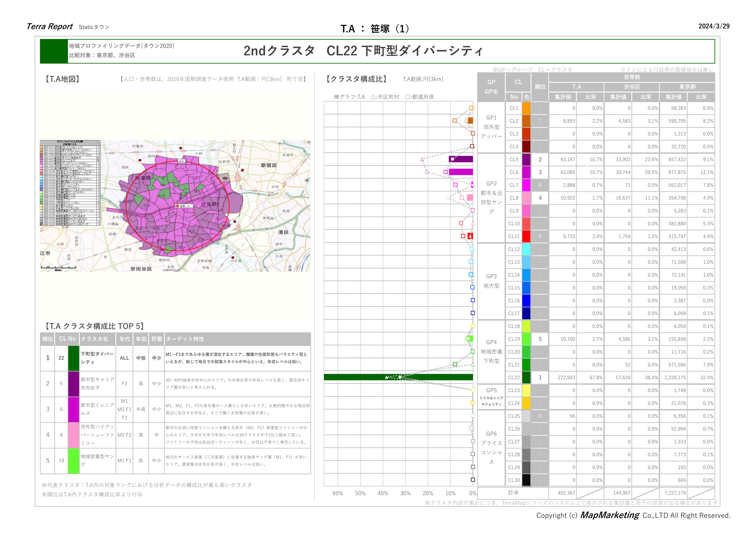Click the long green CL22 bar in the chart

click(398, 377)
